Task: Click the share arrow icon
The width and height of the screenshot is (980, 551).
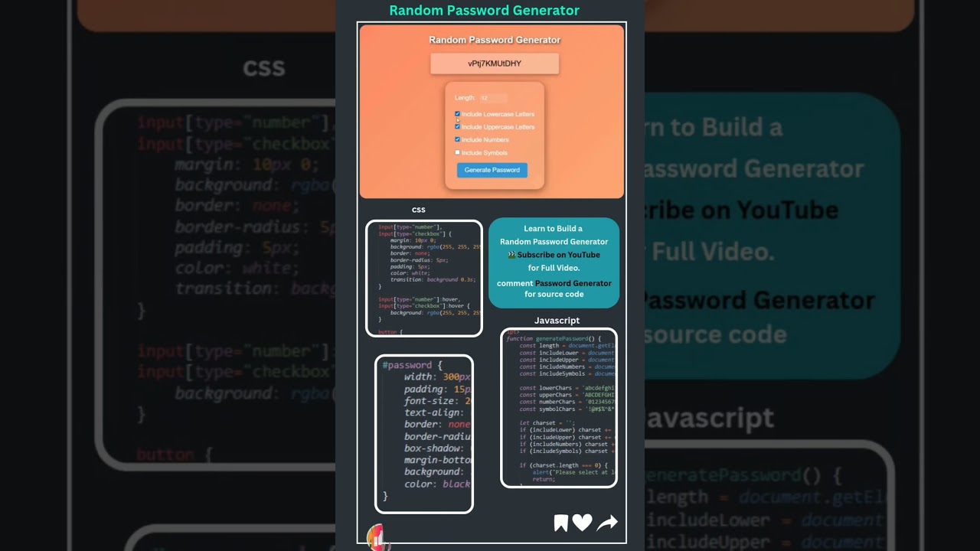Action: pos(607,523)
